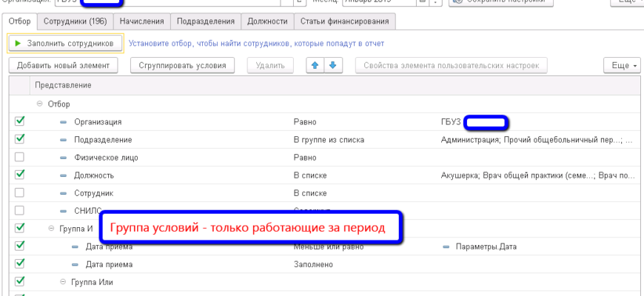
Task: Uncheck the Группа И checkbox
Action: pos(19,228)
